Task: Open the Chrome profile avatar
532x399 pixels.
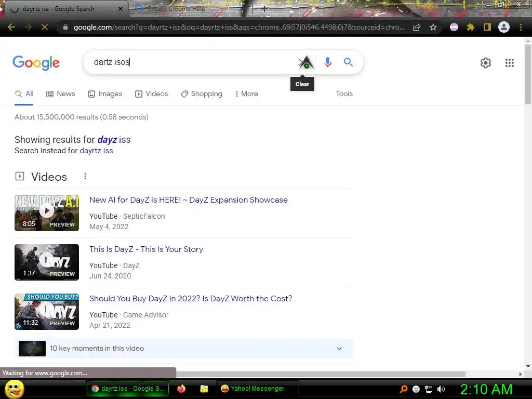Action: coord(504,27)
